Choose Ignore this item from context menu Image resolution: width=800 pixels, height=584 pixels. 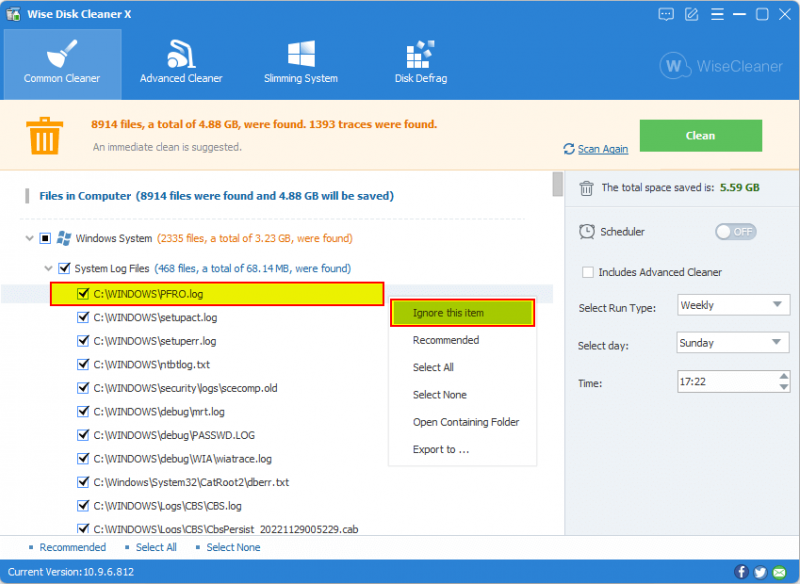462,313
